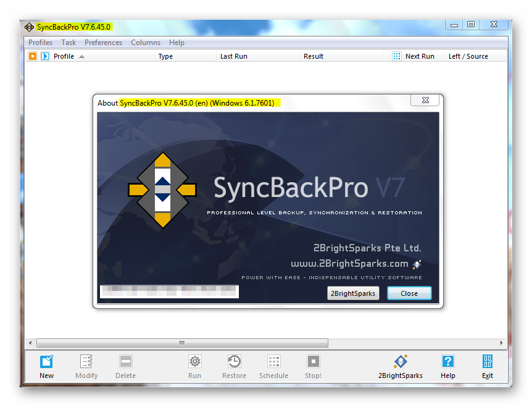Open the Preferences menu
Image resolution: width=532 pixels, height=407 pixels.
(103, 43)
